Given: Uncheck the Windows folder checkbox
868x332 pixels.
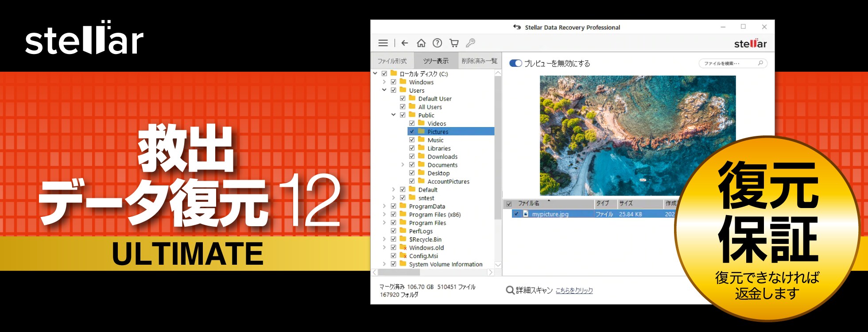Looking at the screenshot, I should (393, 82).
